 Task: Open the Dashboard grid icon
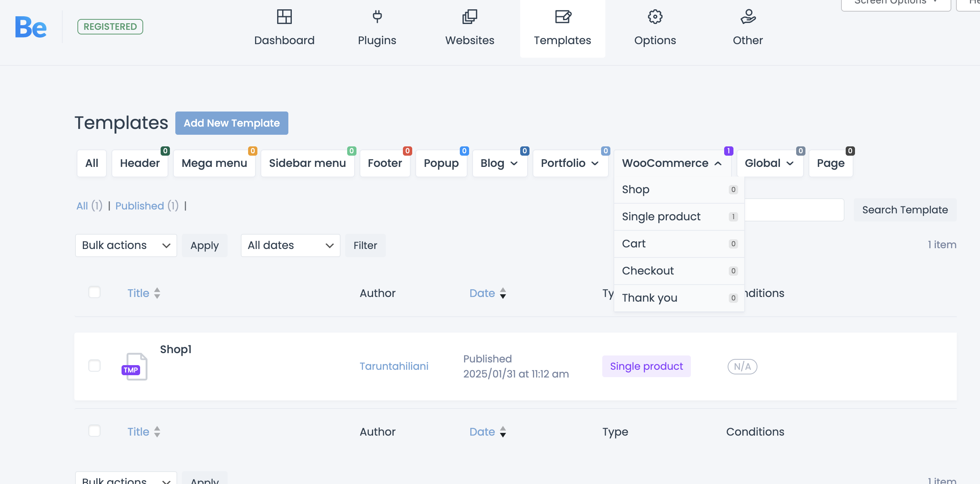pyautogui.click(x=284, y=17)
